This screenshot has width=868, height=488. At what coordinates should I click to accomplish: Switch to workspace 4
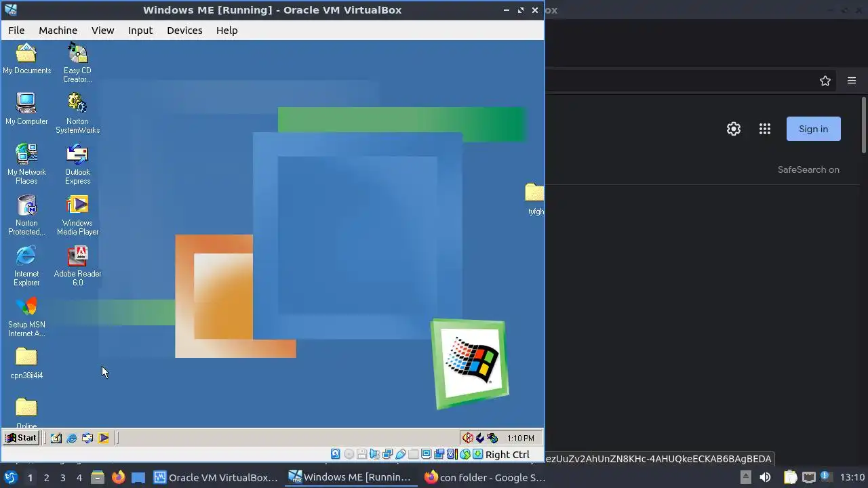tap(79, 478)
